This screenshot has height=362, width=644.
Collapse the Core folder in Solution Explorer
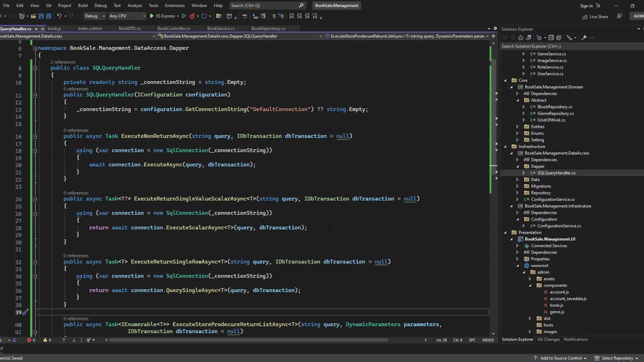click(506, 80)
